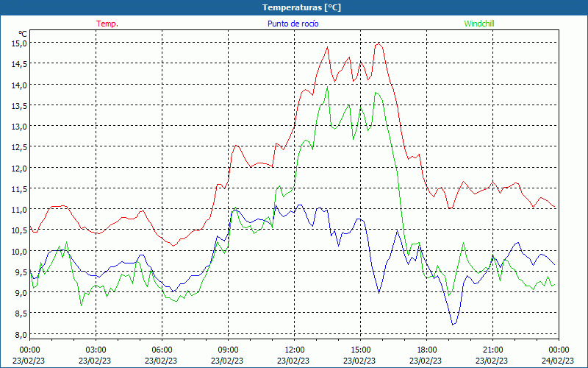The height and width of the screenshot is (368, 588).
Task: Click the 06:00 time axis label
Action: [162, 350]
